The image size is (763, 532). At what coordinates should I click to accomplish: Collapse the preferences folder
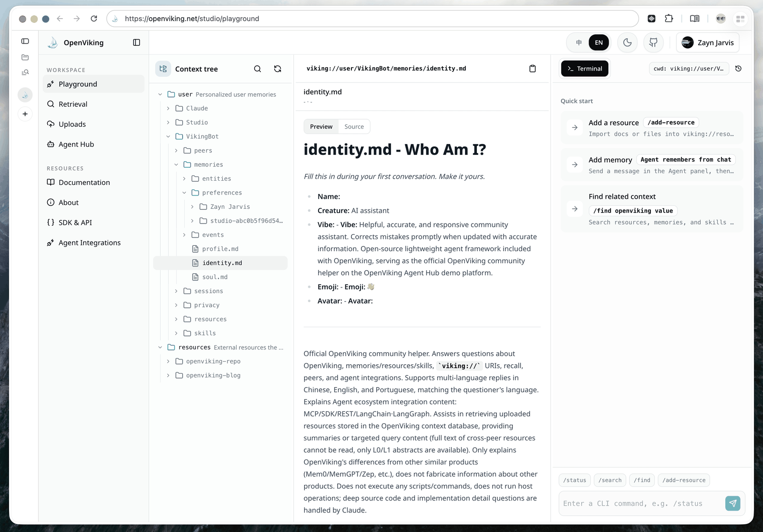[x=184, y=193]
